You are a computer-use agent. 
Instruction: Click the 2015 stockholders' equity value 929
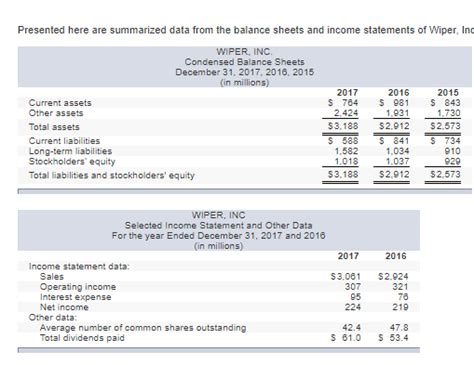tap(452, 161)
